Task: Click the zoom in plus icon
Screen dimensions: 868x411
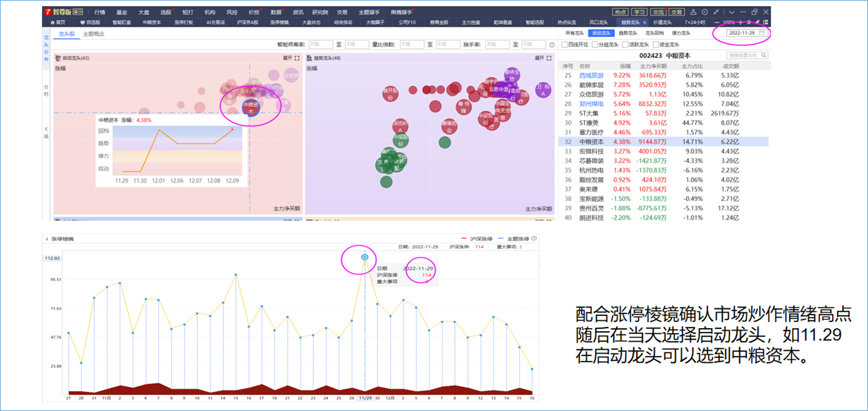Action: coord(740,23)
